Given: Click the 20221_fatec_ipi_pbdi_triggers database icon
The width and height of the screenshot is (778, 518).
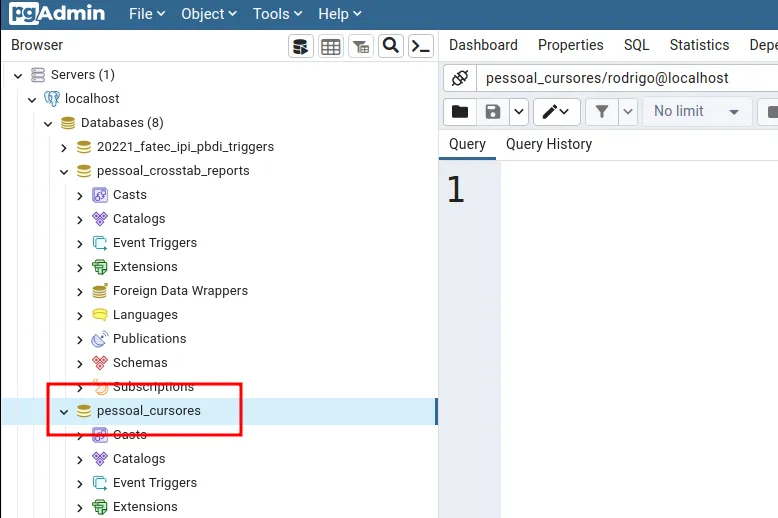Looking at the screenshot, I should pos(84,147).
